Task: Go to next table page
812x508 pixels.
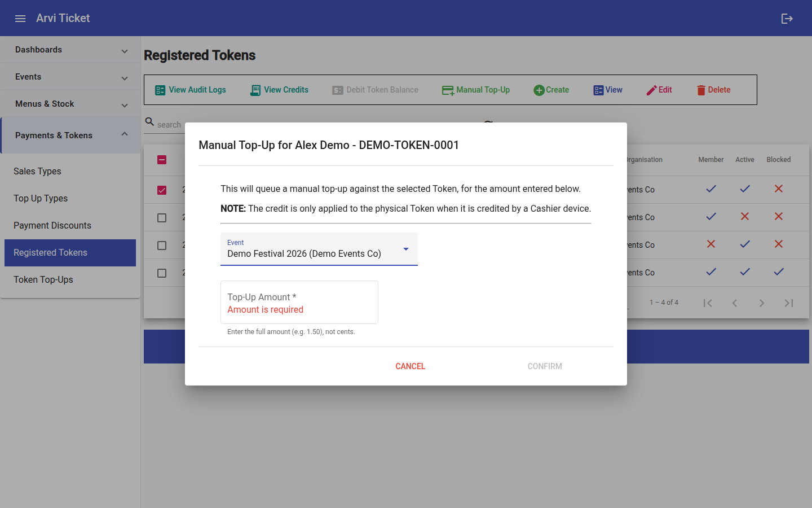Action: (x=762, y=303)
